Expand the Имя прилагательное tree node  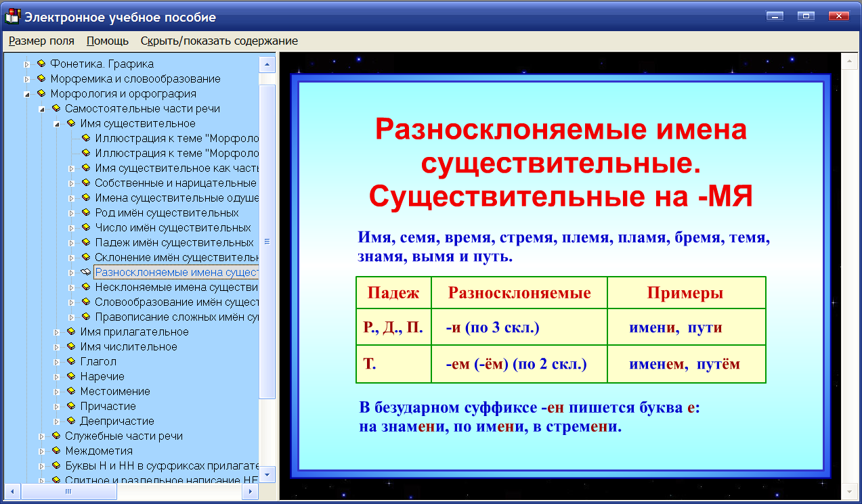[58, 331]
